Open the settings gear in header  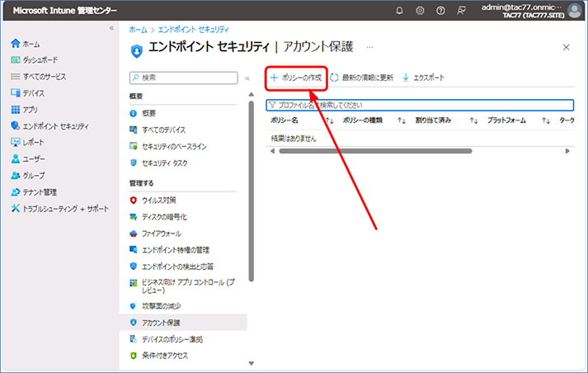coord(420,11)
